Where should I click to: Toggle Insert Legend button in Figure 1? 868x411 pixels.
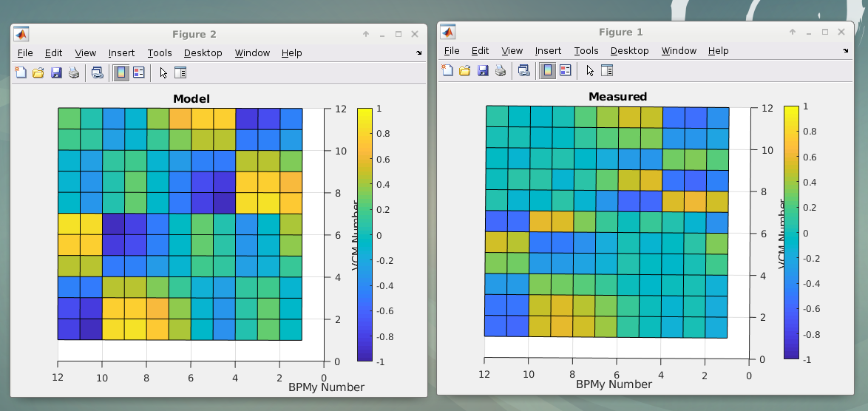click(566, 70)
